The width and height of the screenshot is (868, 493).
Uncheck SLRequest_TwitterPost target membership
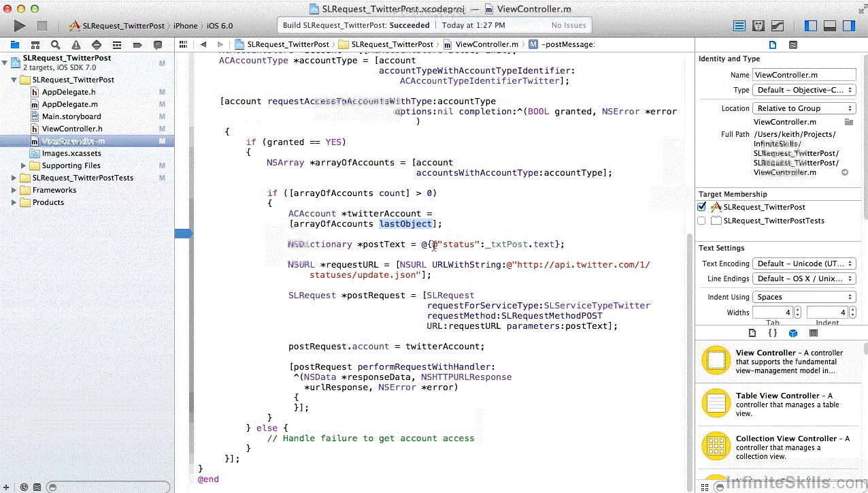pyautogui.click(x=702, y=207)
